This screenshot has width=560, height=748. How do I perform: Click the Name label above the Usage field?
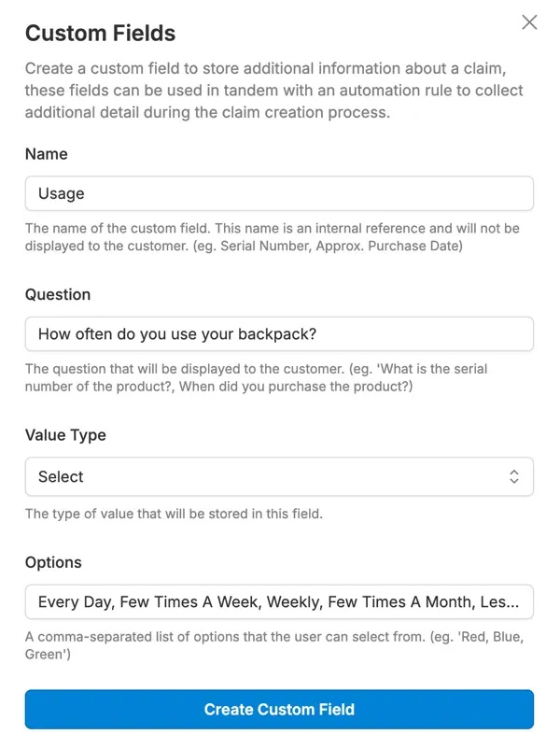[x=45, y=154]
